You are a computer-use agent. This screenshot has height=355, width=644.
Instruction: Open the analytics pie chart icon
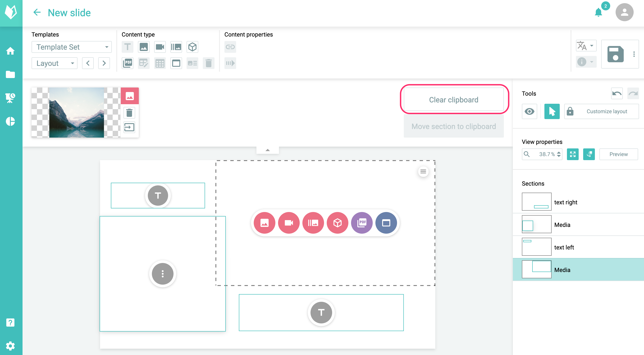coord(11,121)
